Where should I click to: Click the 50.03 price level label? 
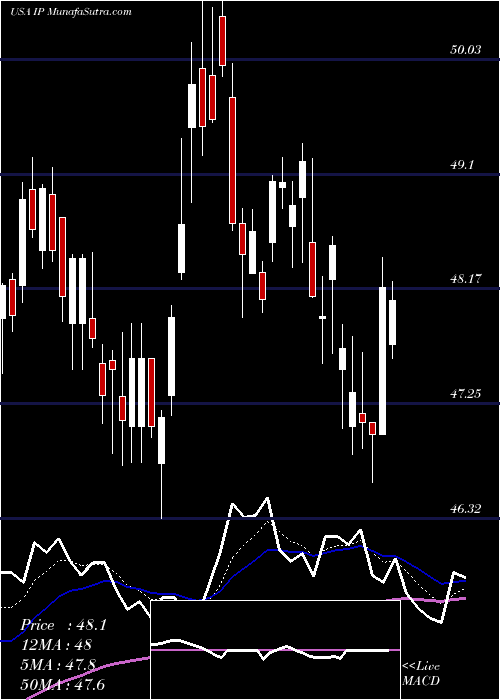coord(466,50)
